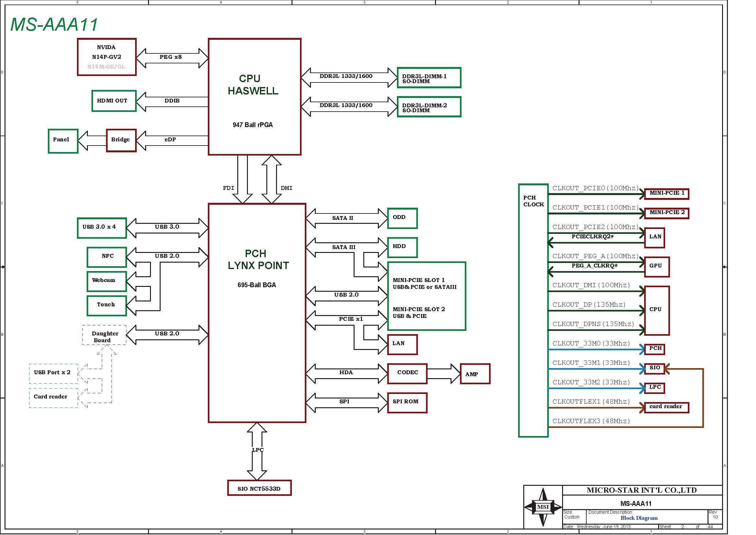
Task: Select the HDMI OUT block
Action: click(x=114, y=101)
